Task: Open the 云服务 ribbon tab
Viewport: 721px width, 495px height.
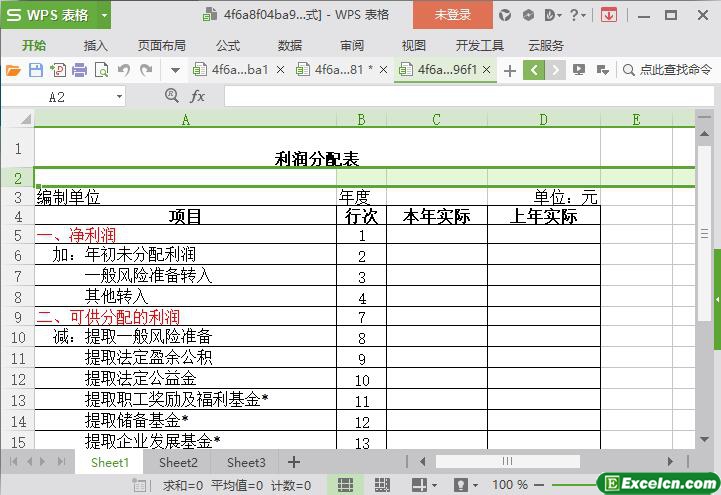Action: point(546,46)
